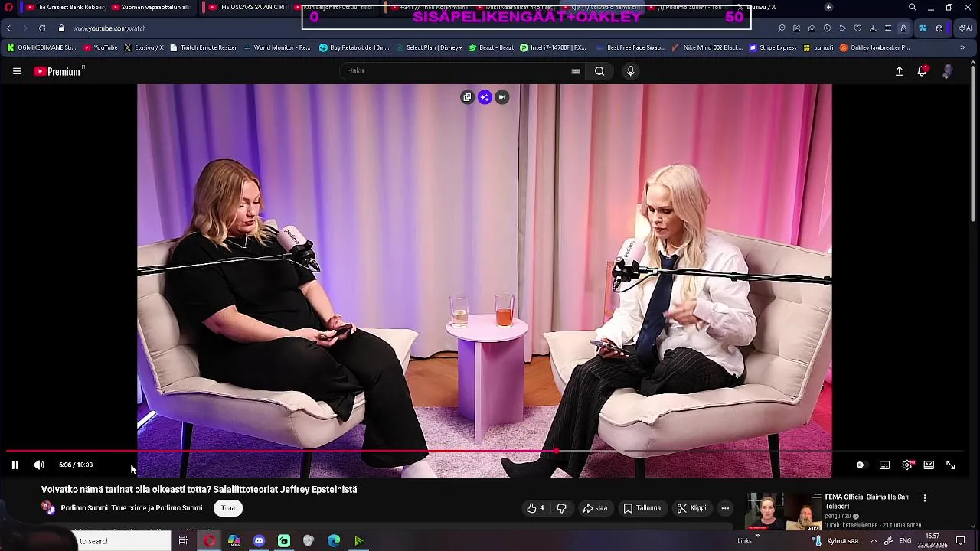Click the third overlay icon atop the video

point(501,97)
